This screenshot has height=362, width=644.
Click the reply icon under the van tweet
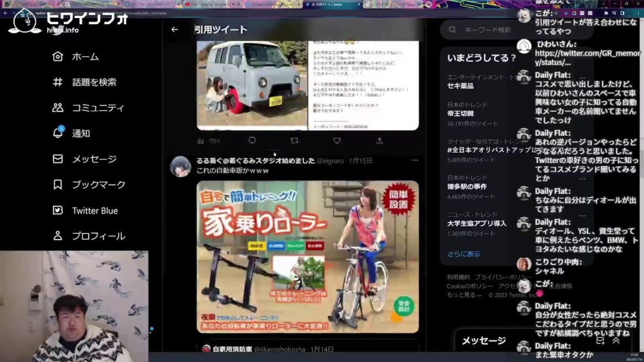(x=252, y=141)
